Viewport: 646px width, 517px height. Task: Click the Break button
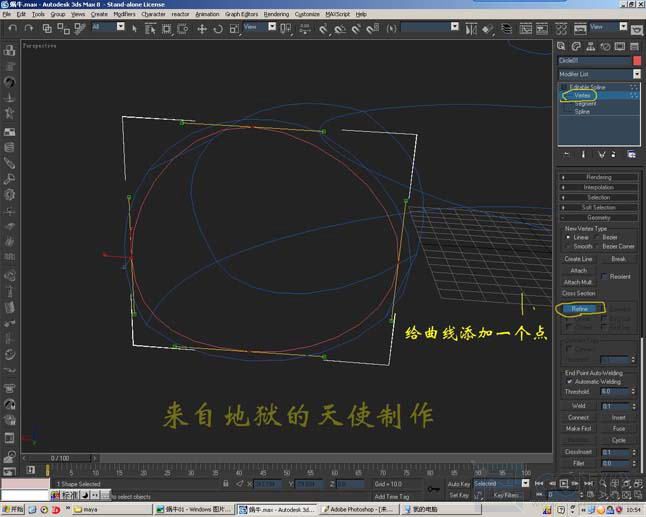point(618,259)
